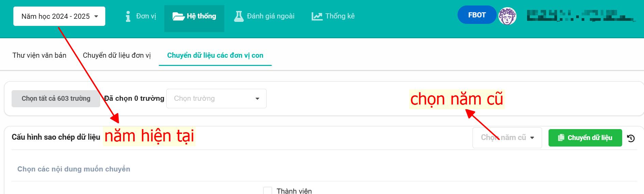Click the FBOT button
Screen dimensions: 644x194
tap(477, 15)
